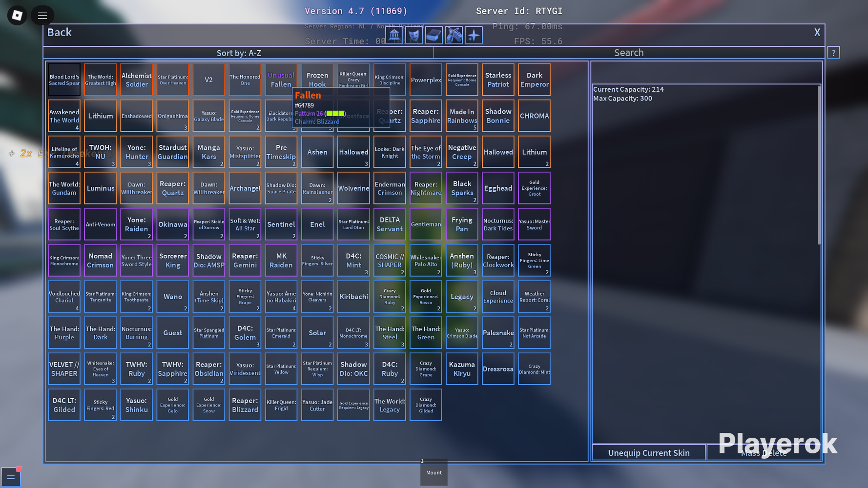Choose the Shadow Bonnie skin
The height and width of the screenshot is (488, 868).
pos(498,116)
